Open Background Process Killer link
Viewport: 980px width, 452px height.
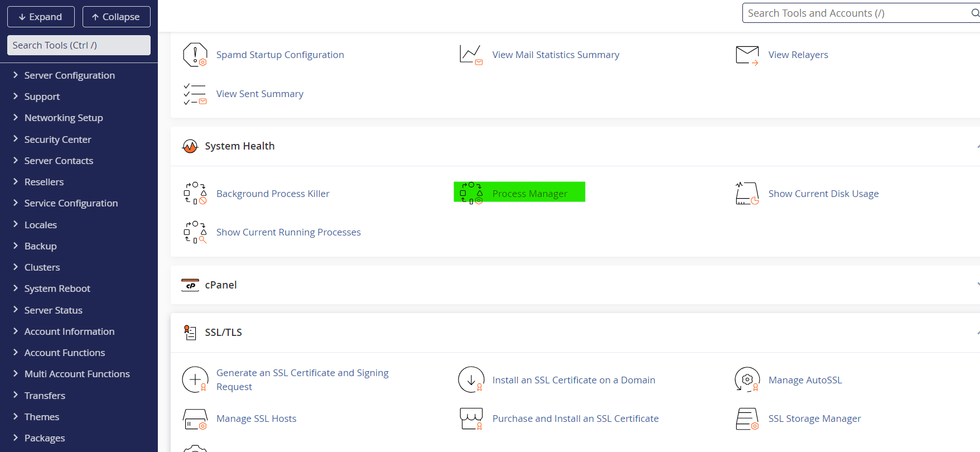[273, 194]
